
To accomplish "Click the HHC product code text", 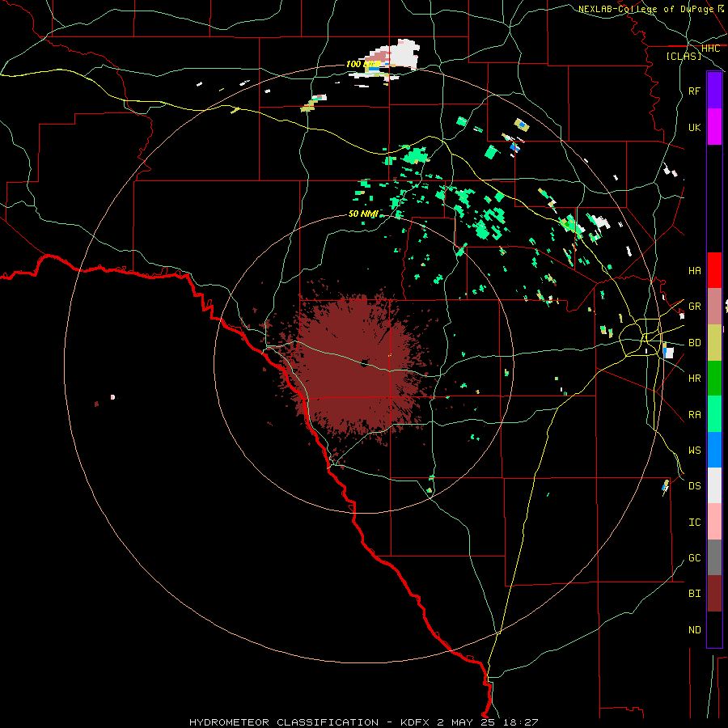I will [710, 49].
